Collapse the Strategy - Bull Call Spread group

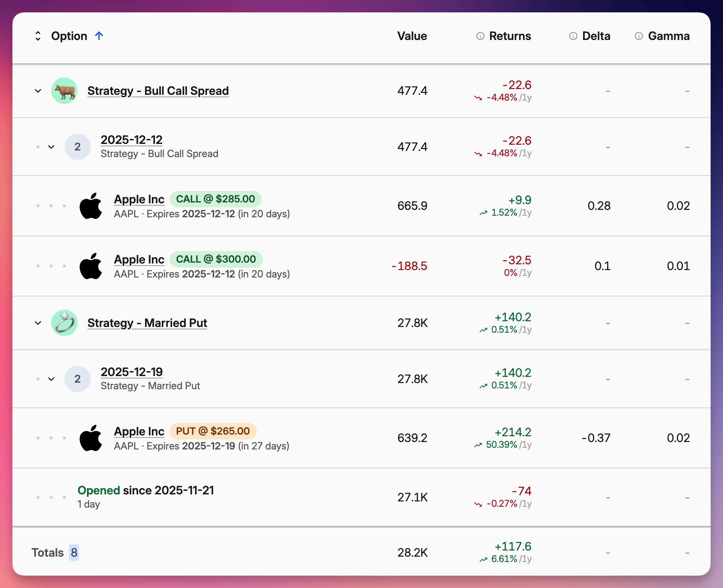tap(38, 90)
